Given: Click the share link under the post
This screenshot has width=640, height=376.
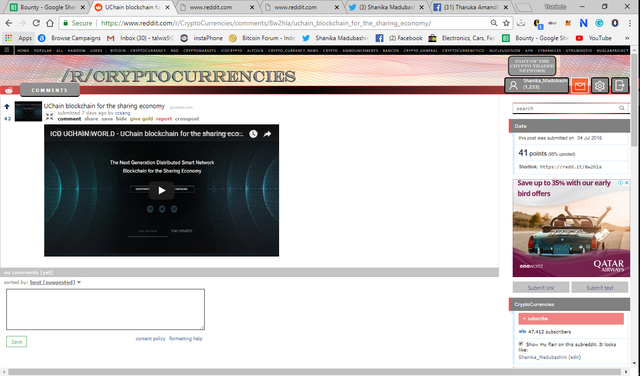Looking at the screenshot, I should [x=91, y=119].
